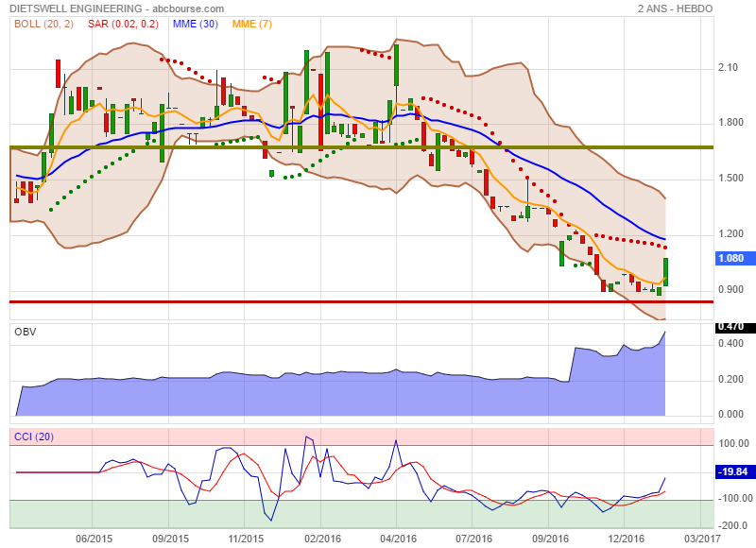Click the 1.200 price axis label
756x548 pixels.
click(730, 233)
